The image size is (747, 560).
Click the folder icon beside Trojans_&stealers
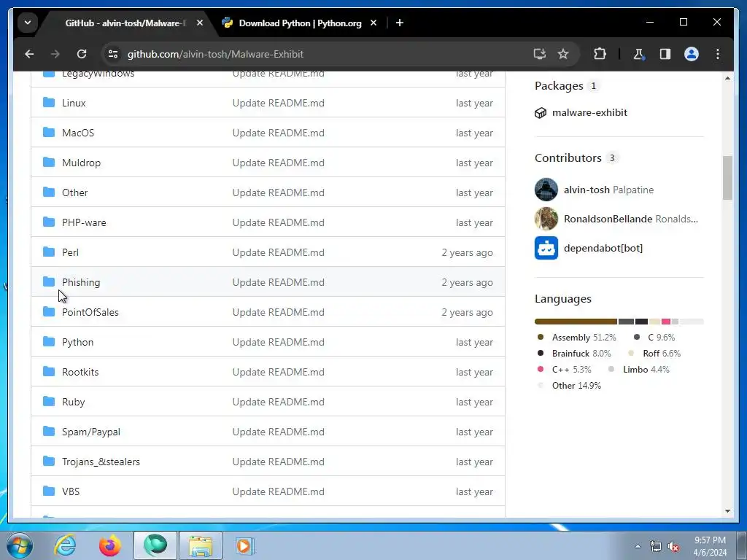[49, 461]
